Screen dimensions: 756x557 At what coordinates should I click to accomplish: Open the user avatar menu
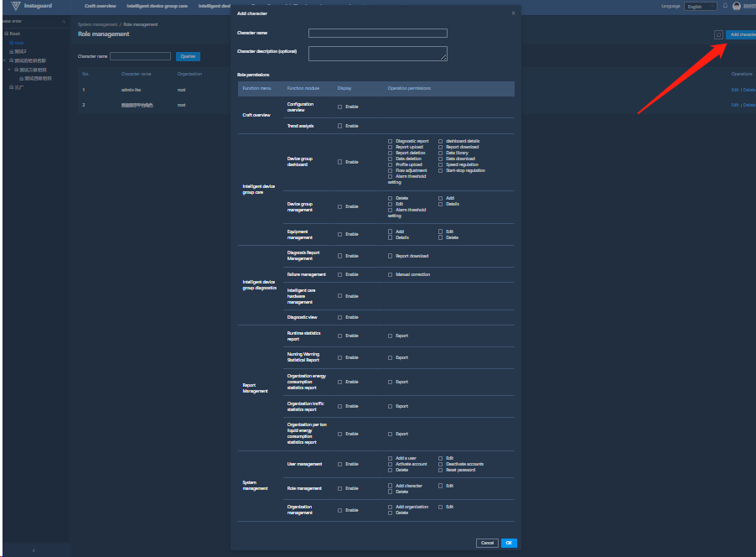(736, 6)
